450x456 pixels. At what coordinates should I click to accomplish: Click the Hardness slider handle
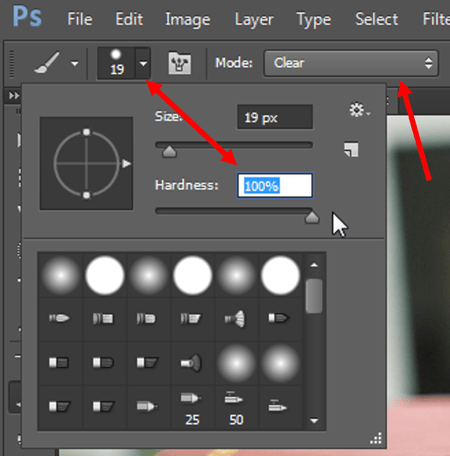tap(312, 218)
